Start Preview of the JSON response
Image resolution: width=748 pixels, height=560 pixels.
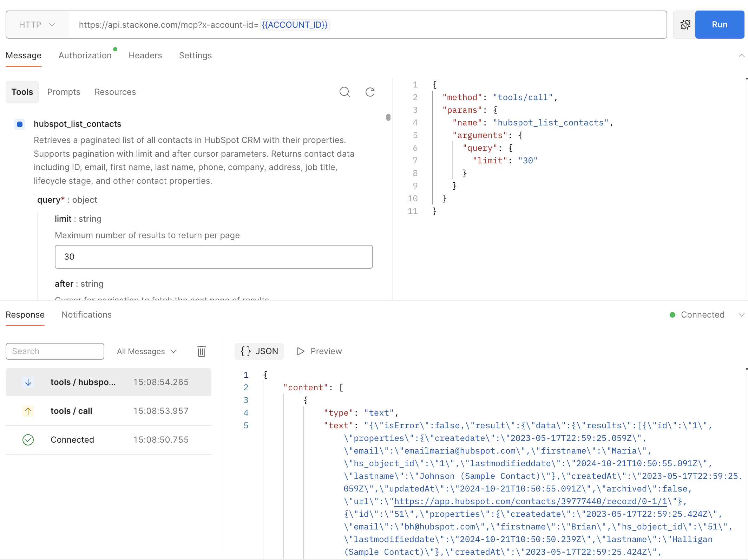(318, 351)
